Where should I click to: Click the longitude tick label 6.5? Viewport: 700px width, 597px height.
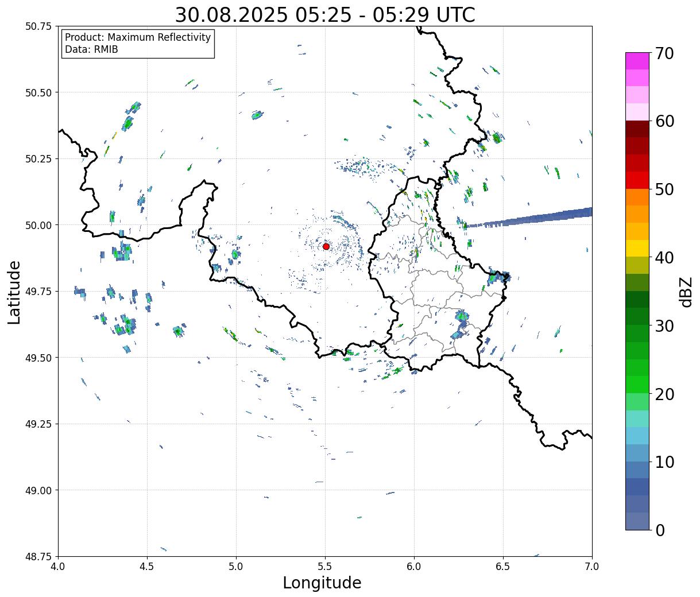(503, 567)
